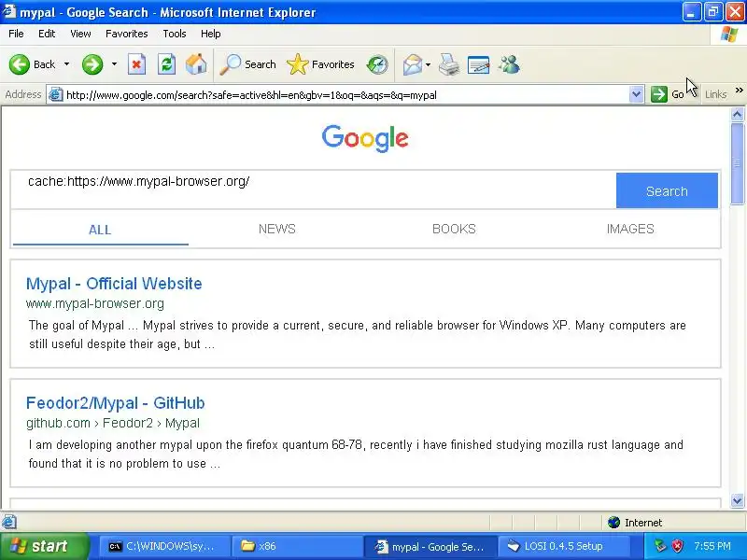Click mypal - Google Search taskbar button
This screenshot has width=747, height=560.
click(430, 546)
